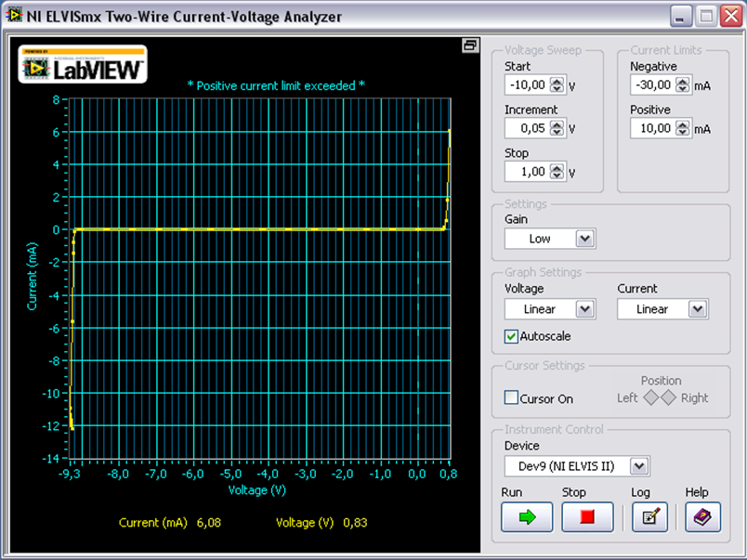The image size is (747, 560).
Task: Click the red Stop square button
Action: (x=587, y=516)
